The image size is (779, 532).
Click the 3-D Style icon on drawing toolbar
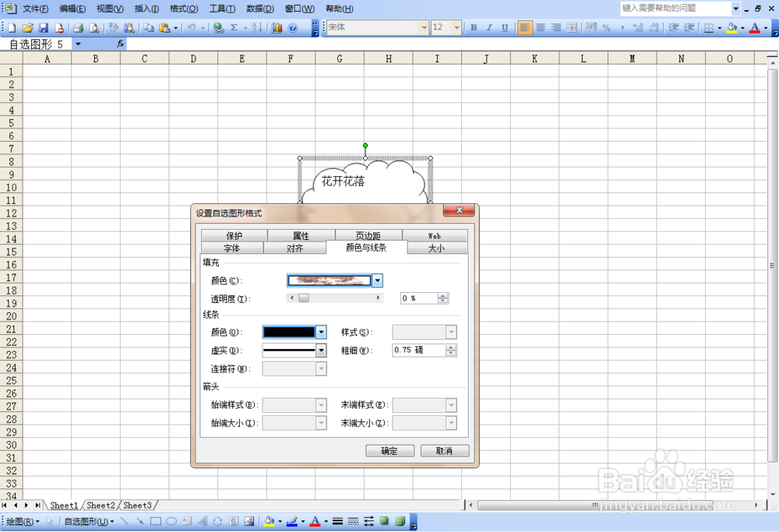[401, 522]
